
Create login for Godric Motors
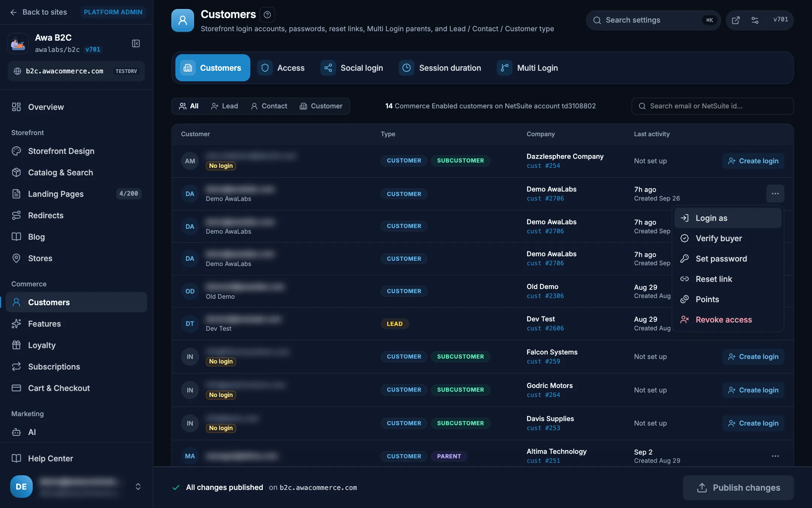pos(753,390)
